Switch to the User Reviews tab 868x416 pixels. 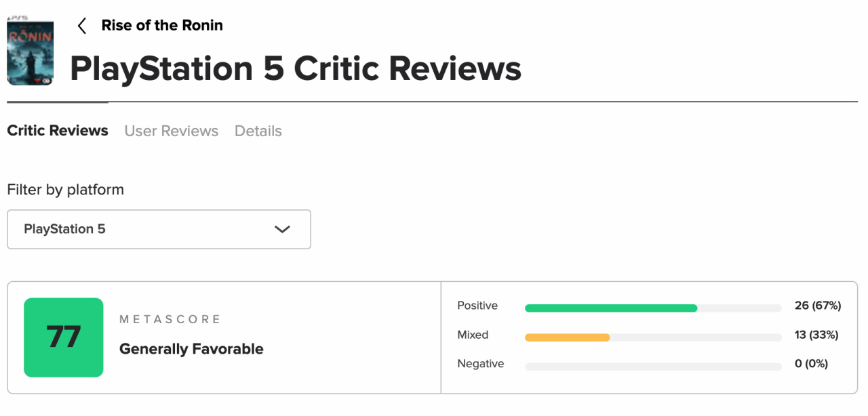[172, 131]
